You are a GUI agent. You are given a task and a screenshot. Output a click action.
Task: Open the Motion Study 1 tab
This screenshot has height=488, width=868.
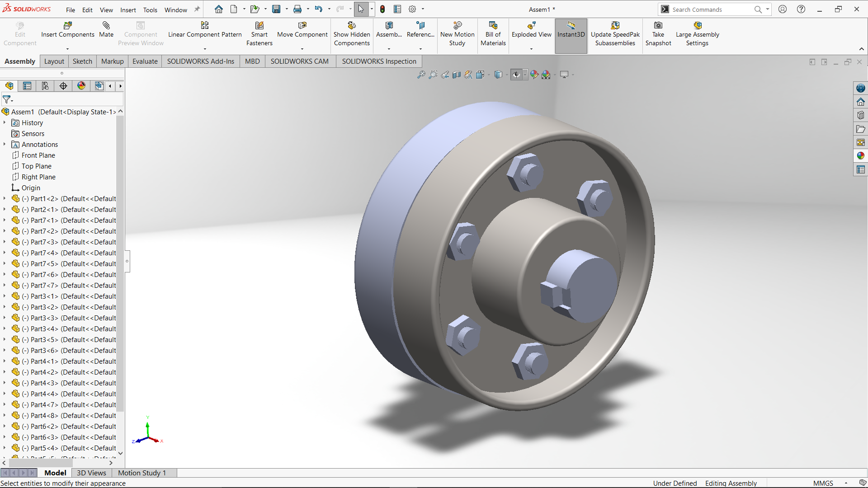(142, 473)
